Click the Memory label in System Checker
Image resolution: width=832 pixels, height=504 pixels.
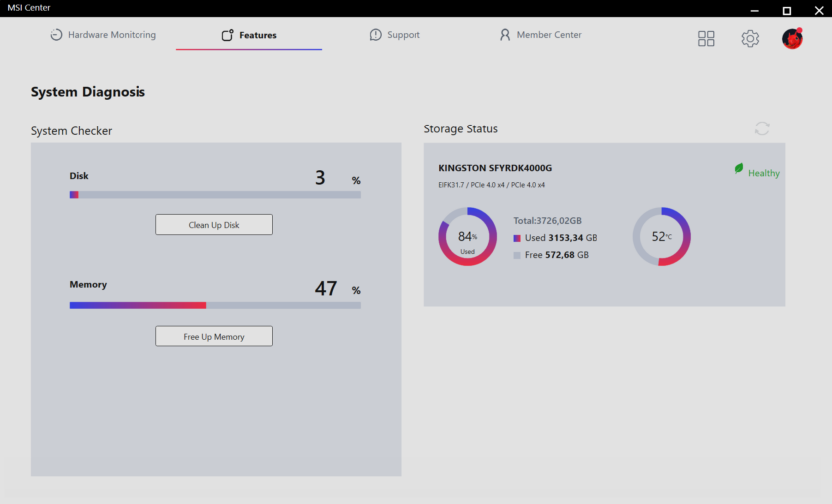pos(88,284)
